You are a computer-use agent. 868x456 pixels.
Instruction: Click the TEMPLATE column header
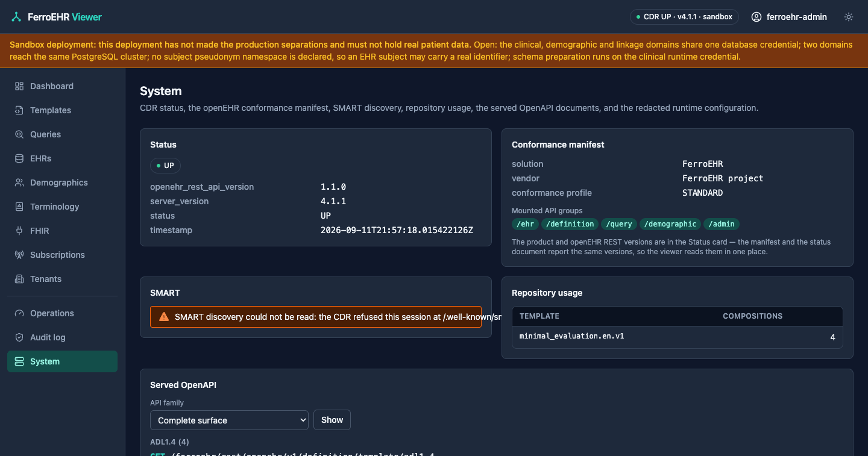[x=539, y=316]
